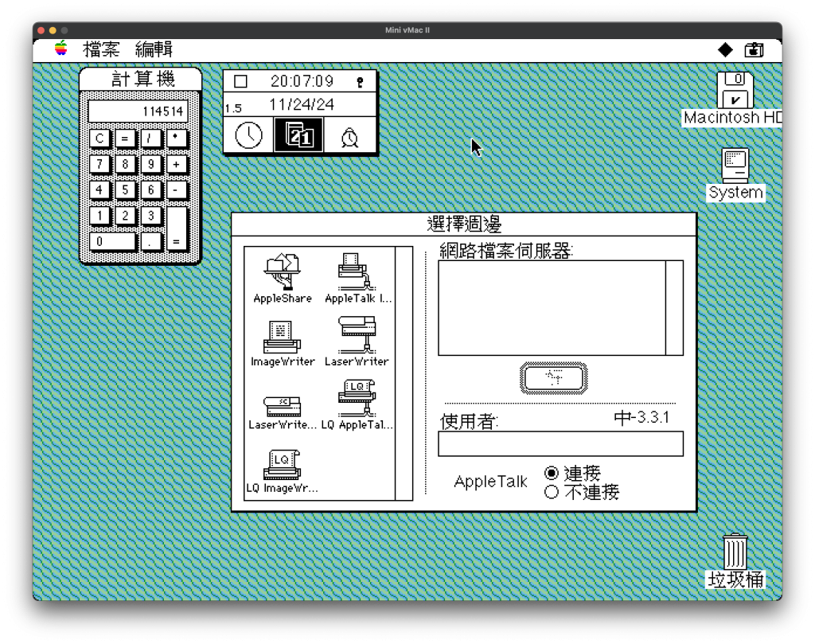Open the Apple menu
Viewport: 815px width, 644px height.
pyautogui.click(x=61, y=49)
